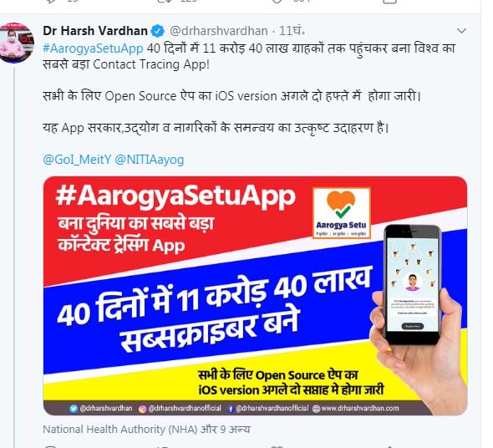Click the Twitter bird icon in image footer
This screenshot has height=448, width=493.
74,409
